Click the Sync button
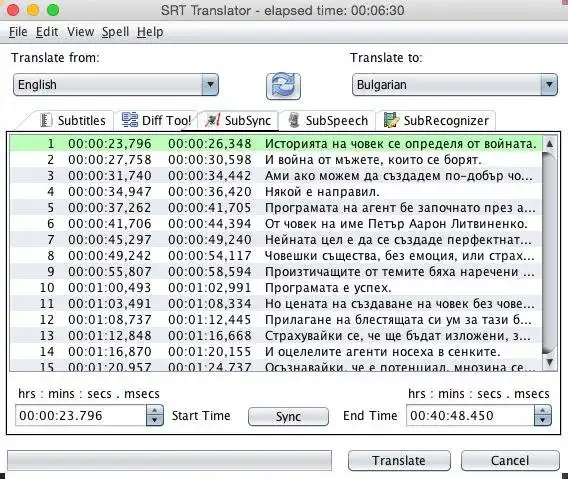The width and height of the screenshot is (568, 479). click(288, 416)
